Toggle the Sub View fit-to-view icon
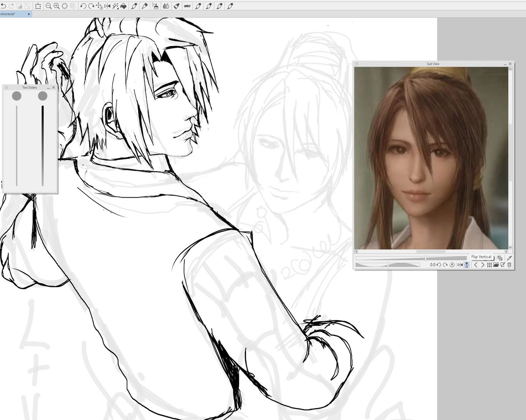The image size is (526, 420). tap(500, 258)
